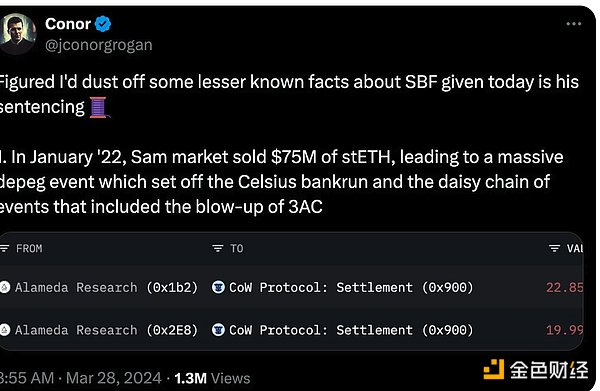Click CoW Protocol icon in second row
Image resolution: width=600 pixels, height=391 pixels.
218,330
